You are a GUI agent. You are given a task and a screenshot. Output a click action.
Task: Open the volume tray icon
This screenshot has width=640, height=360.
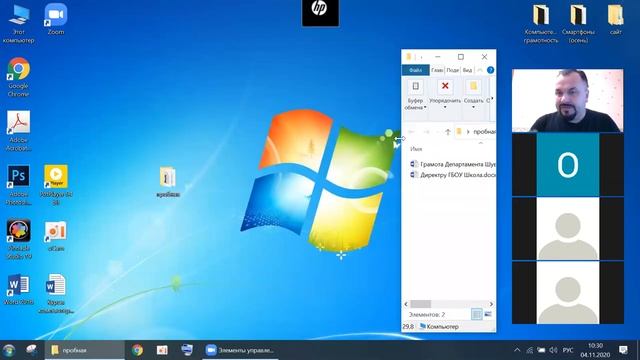553,350
